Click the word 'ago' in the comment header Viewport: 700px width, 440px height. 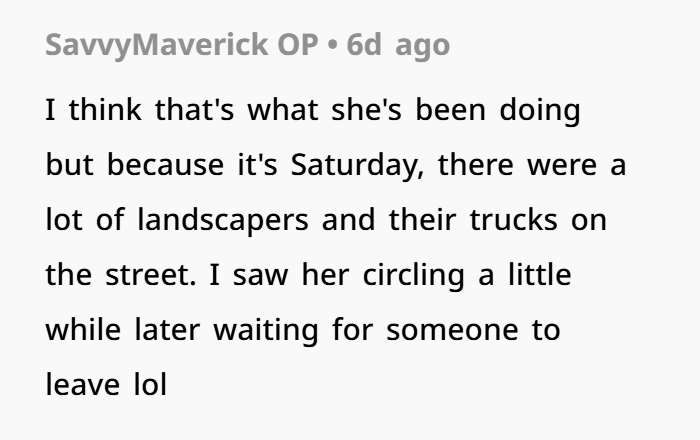(422, 47)
